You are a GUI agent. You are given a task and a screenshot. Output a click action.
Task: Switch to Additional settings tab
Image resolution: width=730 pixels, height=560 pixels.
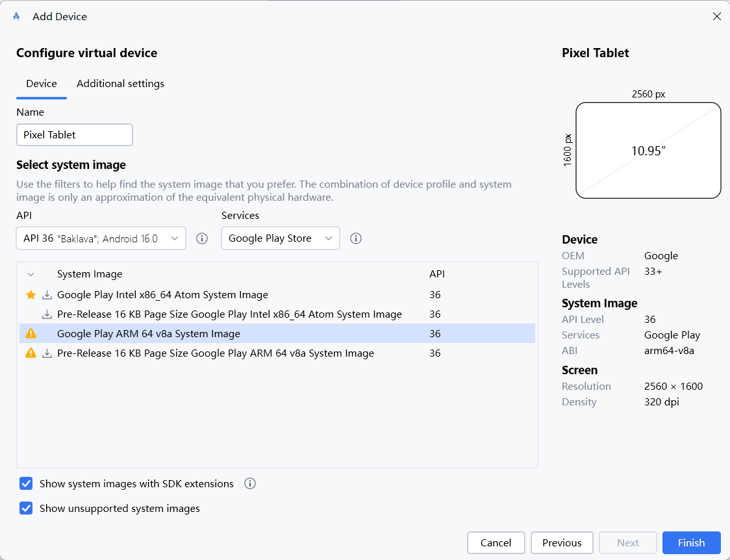coord(120,84)
